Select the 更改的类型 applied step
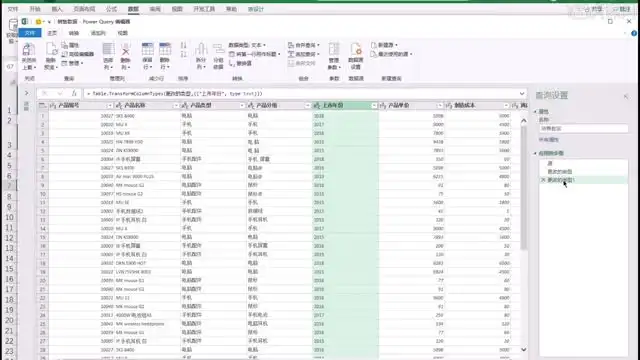The image size is (640, 360). tap(583, 171)
